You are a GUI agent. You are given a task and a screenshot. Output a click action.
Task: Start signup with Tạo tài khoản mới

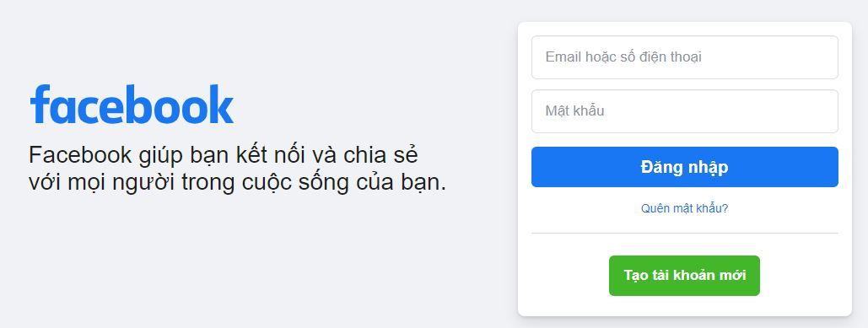tap(684, 276)
